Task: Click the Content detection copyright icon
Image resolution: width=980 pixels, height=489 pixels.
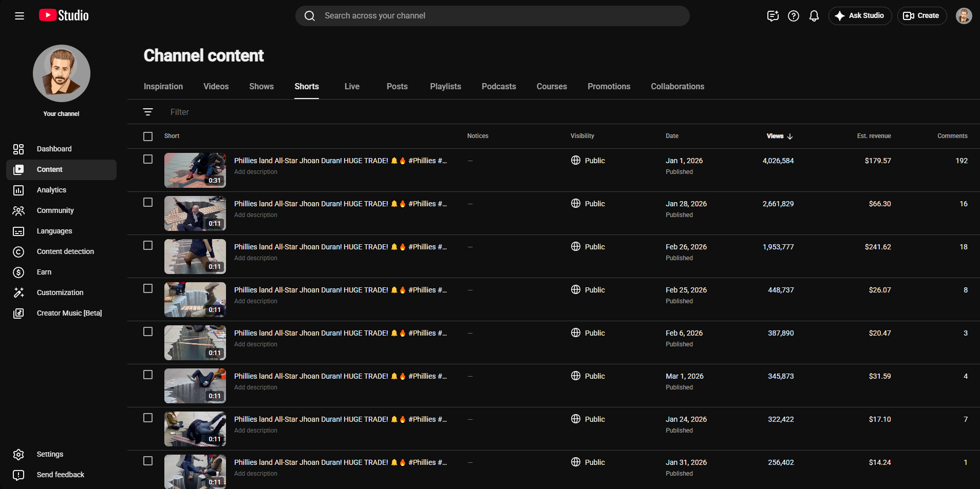Action: pos(18,251)
